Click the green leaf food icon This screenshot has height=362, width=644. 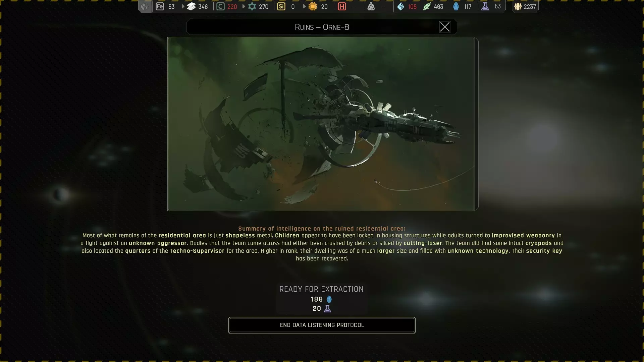426,6
